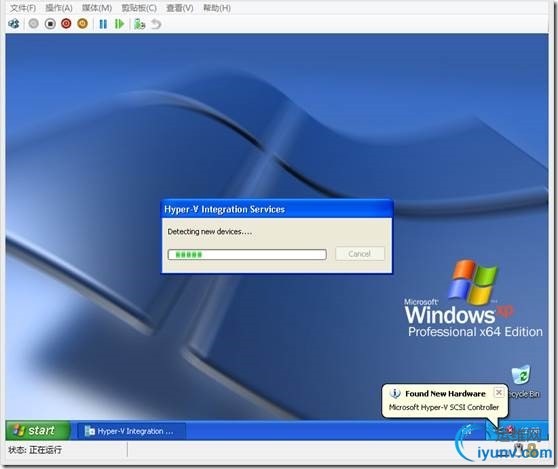This screenshot has width=558, height=469.
Task: Click the Hyper-V Integration Services title bar
Action: (277, 209)
